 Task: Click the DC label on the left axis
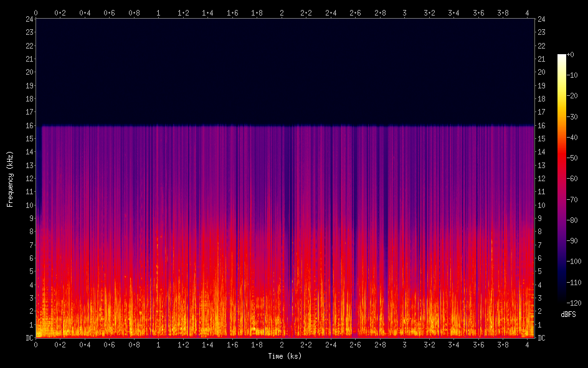click(28, 338)
